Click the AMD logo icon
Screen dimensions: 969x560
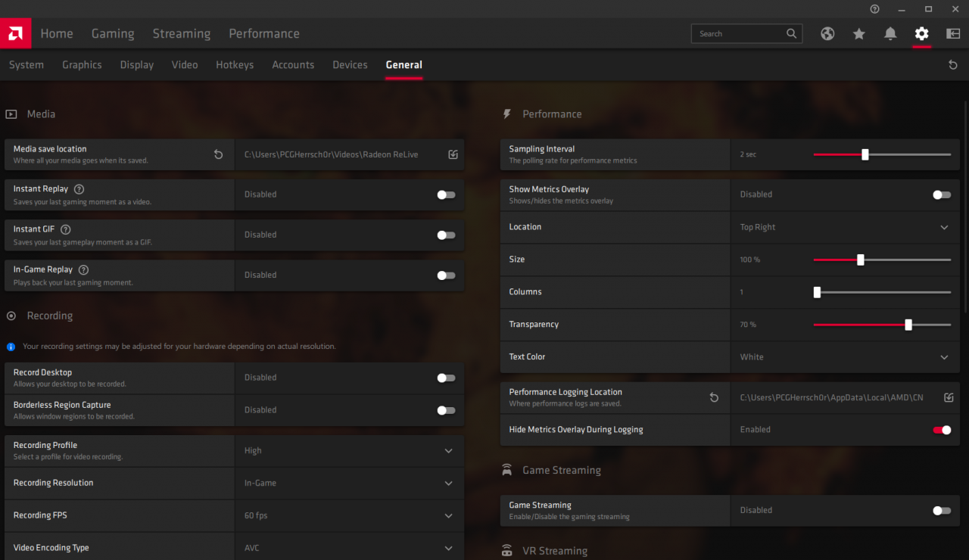(15, 33)
